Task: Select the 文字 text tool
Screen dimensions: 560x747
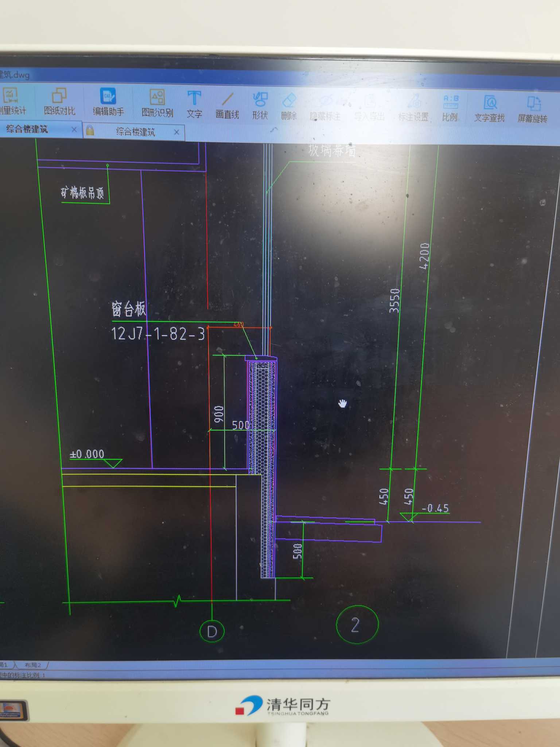Action: (194, 105)
